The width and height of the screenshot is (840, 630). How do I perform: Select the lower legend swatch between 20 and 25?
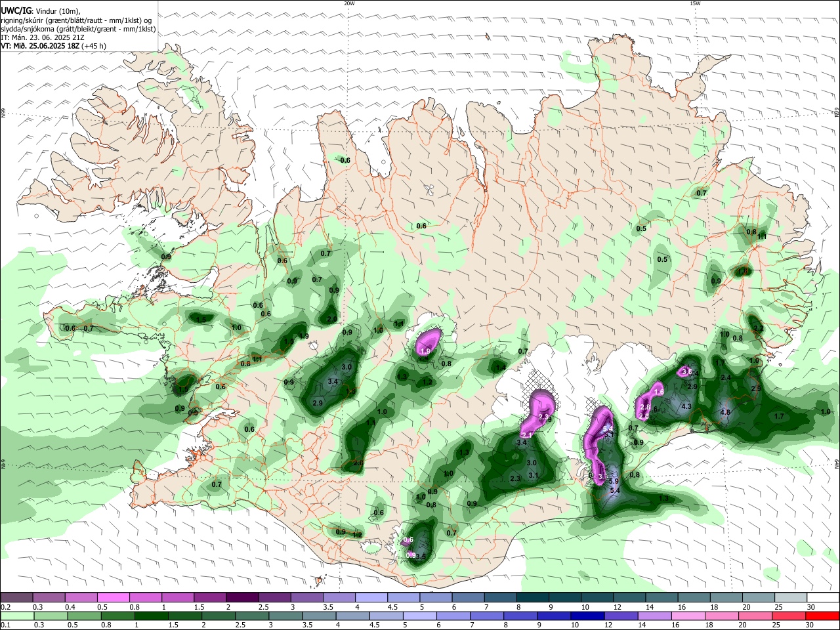click(x=755, y=616)
